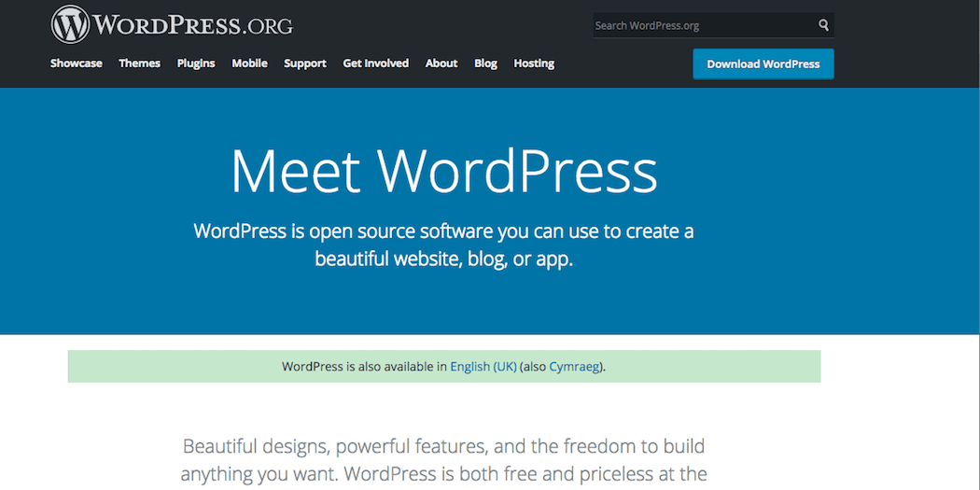This screenshot has width=980, height=490.
Task: Open the Showcase menu item
Action: [x=77, y=63]
